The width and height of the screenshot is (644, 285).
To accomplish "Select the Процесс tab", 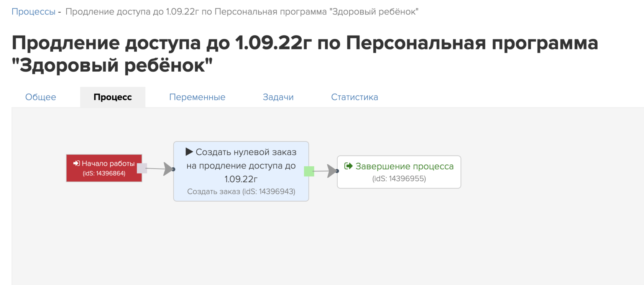I will tap(113, 97).
